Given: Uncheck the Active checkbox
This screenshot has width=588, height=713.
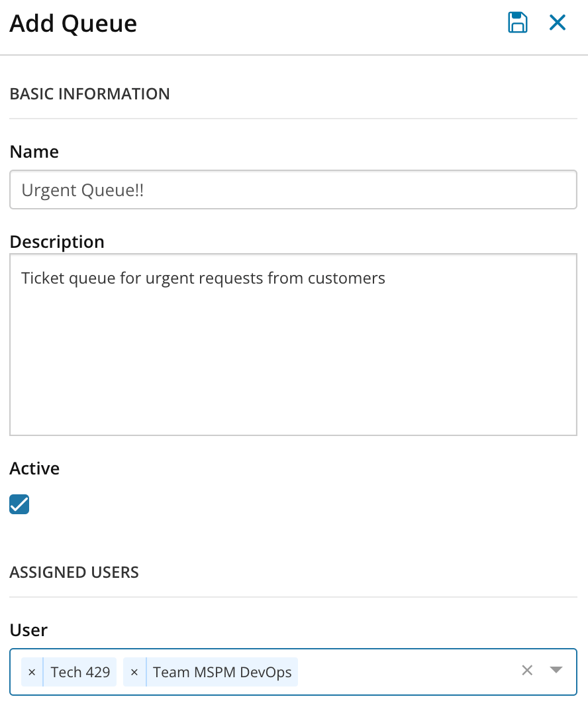Looking at the screenshot, I should click(19, 505).
